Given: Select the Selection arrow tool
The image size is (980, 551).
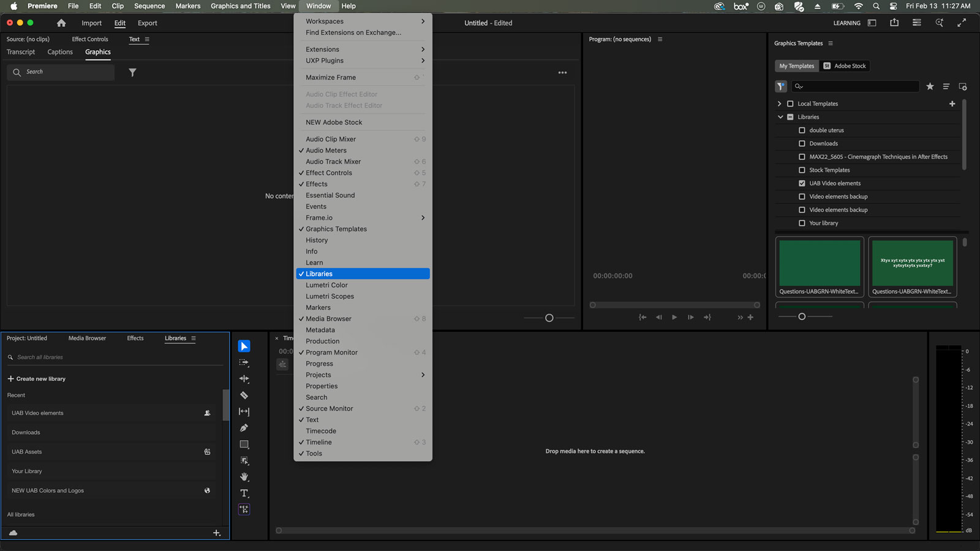Looking at the screenshot, I should [244, 347].
